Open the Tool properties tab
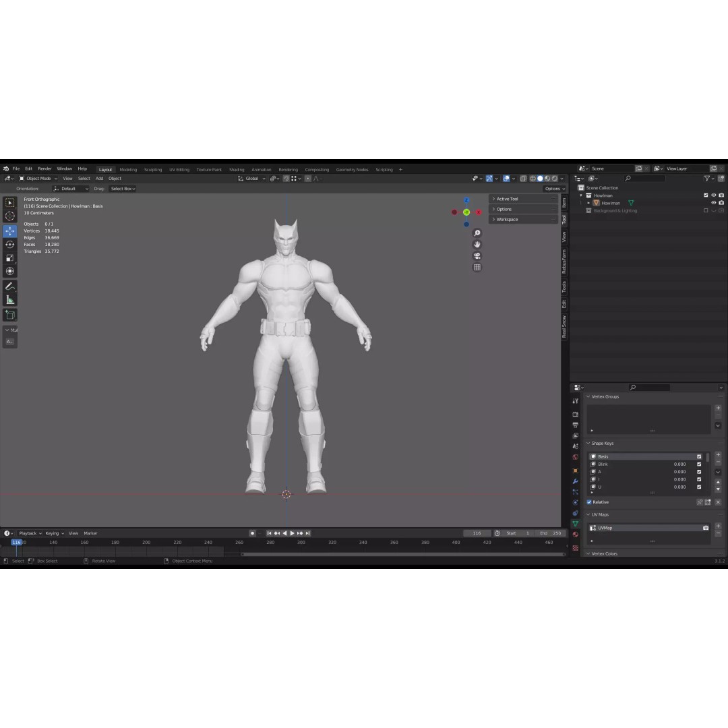728x728 pixels. pyautogui.click(x=575, y=400)
